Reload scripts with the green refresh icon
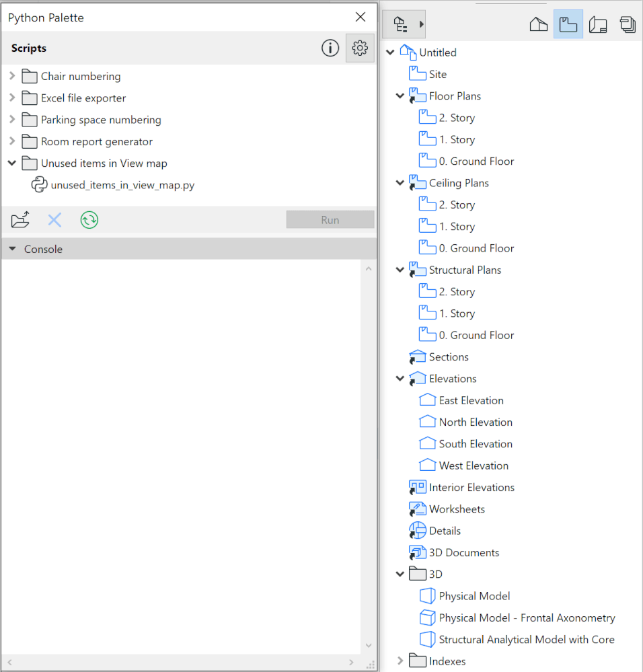Image resolution: width=643 pixels, height=672 pixels. (x=89, y=219)
